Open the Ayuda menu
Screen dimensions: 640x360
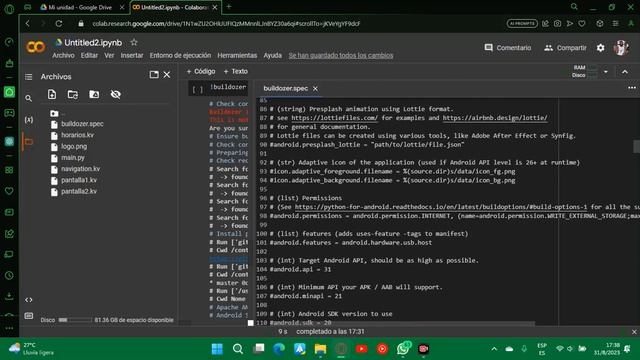pos(273,56)
